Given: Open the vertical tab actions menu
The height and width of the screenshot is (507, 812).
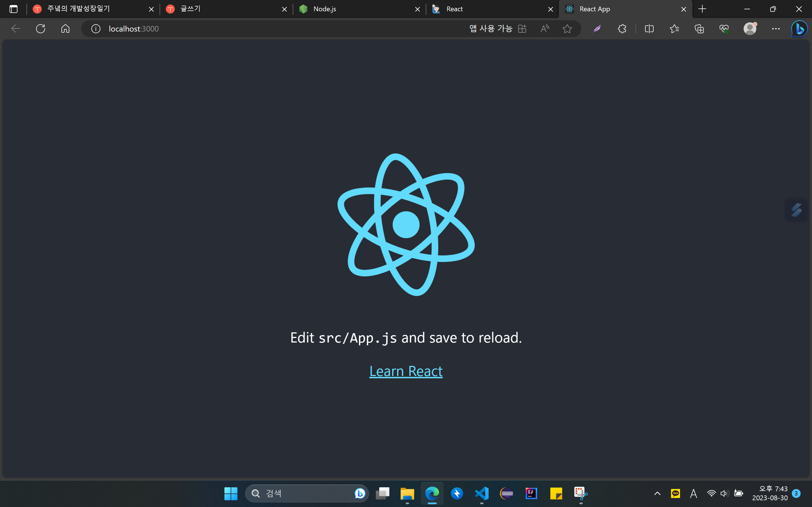Looking at the screenshot, I should pos(14,9).
